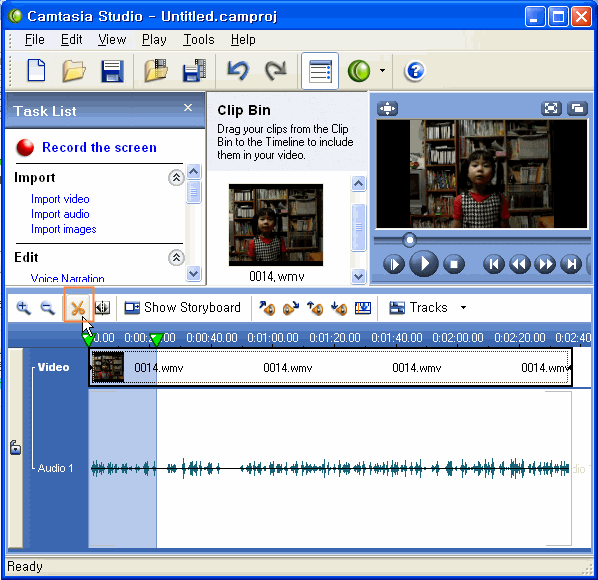Click the selection start marker on the timeline
This screenshot has width=598, height=580.
point(88,339)
